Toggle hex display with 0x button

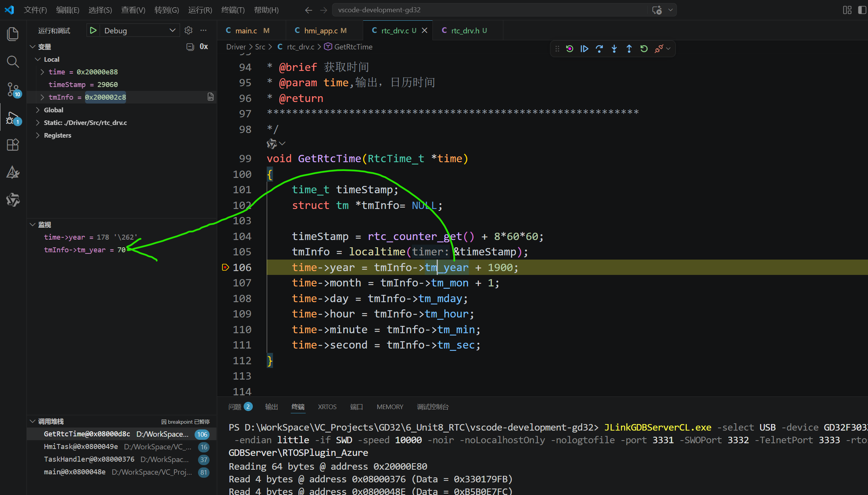pos(204,47)
